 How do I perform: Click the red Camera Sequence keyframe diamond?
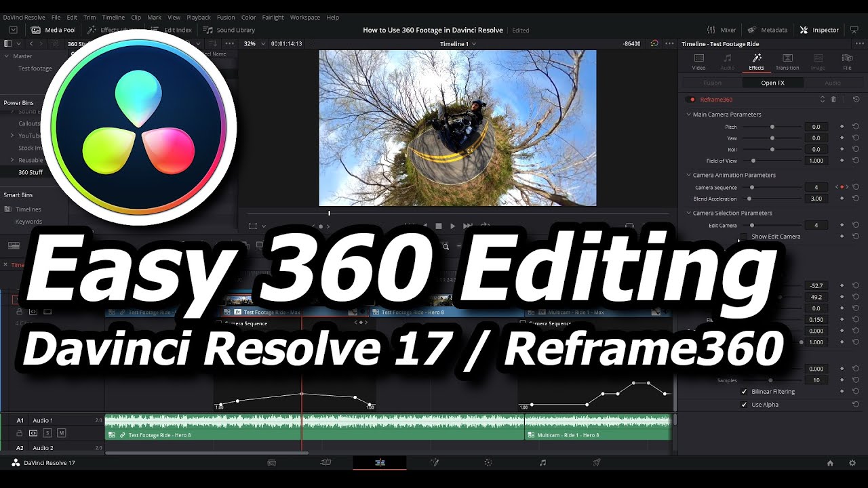pos(842,187)
